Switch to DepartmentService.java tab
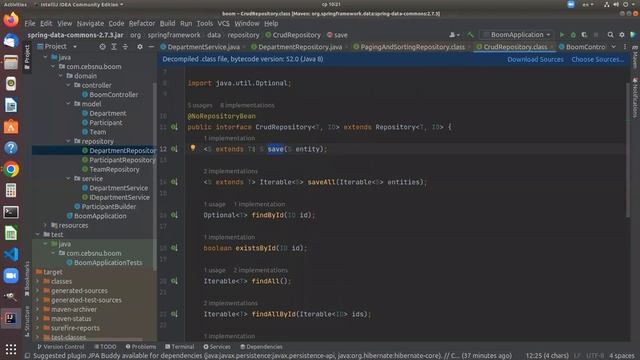 point(203,47)
